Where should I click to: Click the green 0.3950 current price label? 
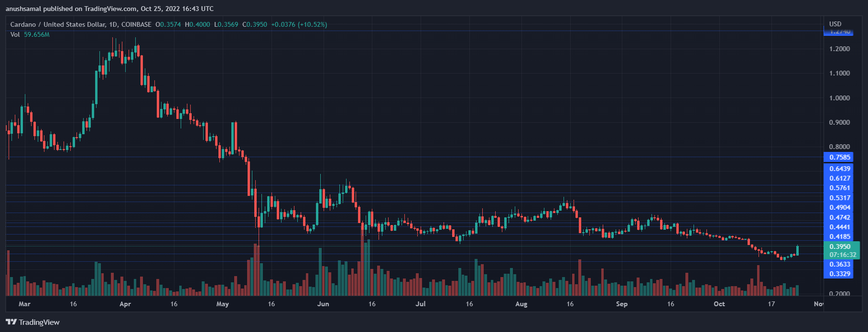[839, 246]
